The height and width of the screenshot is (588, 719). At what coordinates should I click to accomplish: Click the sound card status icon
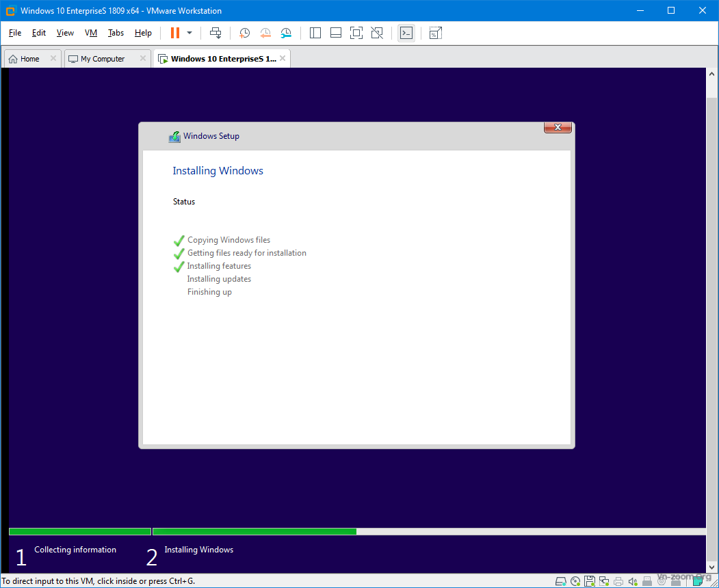633,581
